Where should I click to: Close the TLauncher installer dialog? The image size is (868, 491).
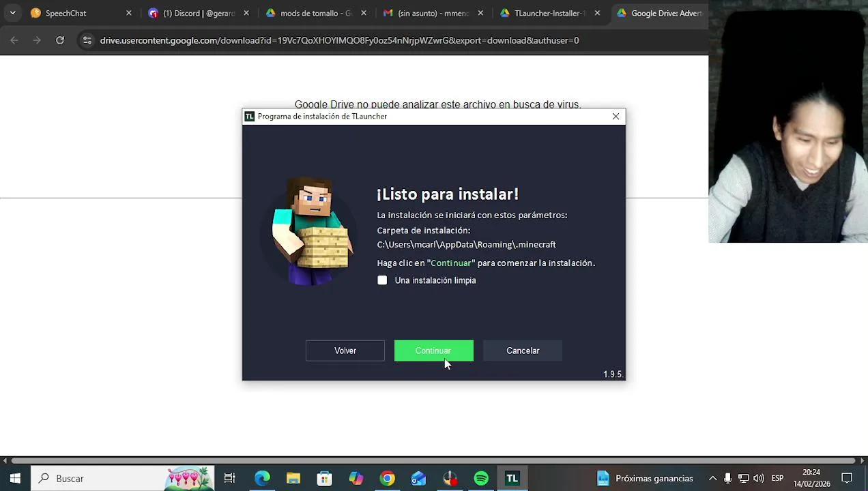pos(616,117)
